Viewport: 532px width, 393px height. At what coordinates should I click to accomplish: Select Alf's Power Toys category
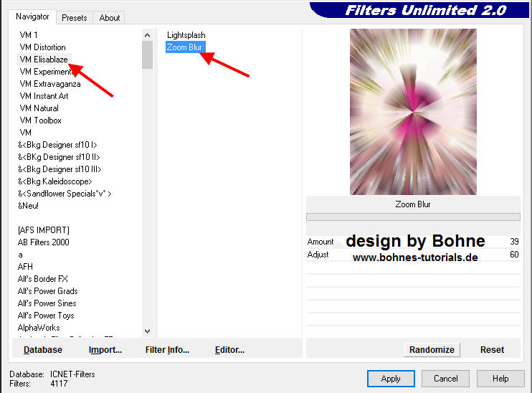46,316
